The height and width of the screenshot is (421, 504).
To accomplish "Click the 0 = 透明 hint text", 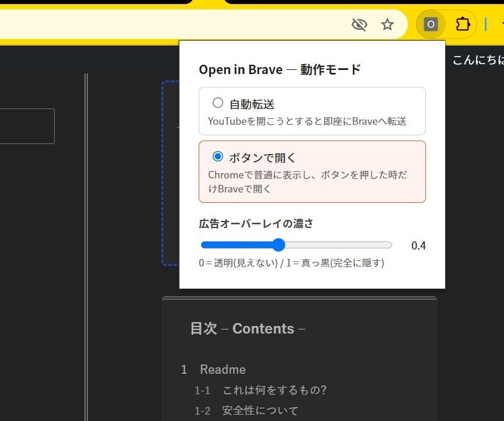I will (x=291, y=263).
